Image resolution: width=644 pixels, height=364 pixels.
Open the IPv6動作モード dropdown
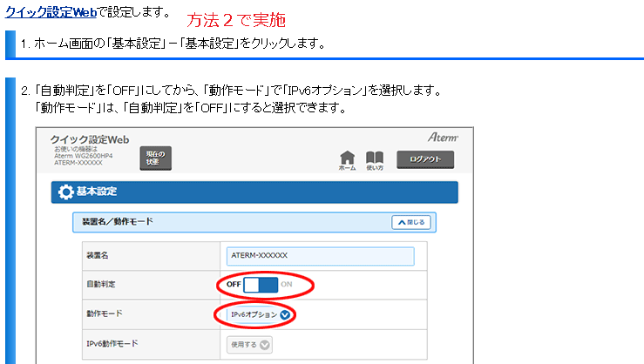point(250,344)
